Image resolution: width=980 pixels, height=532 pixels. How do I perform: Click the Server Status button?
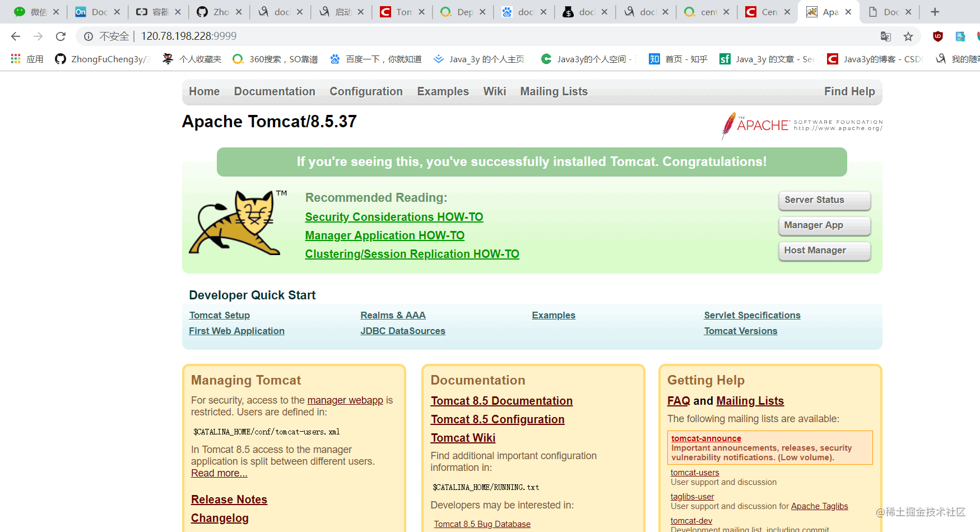824,200
